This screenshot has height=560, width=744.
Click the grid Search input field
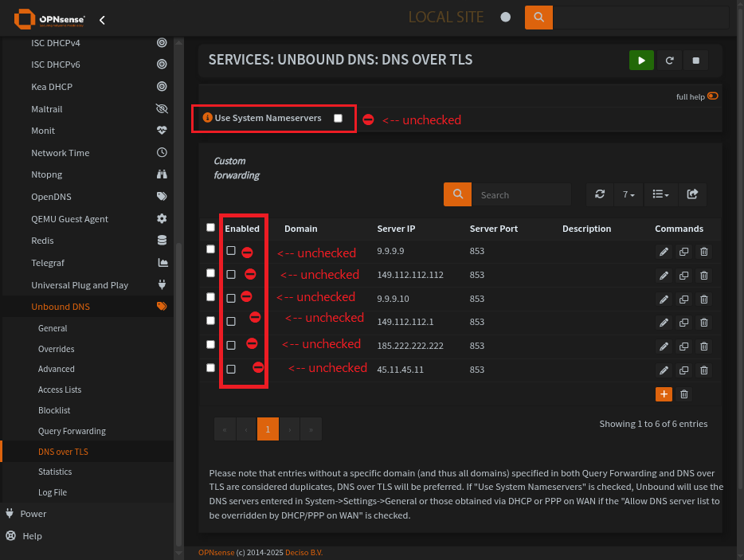tap(522, 194)
